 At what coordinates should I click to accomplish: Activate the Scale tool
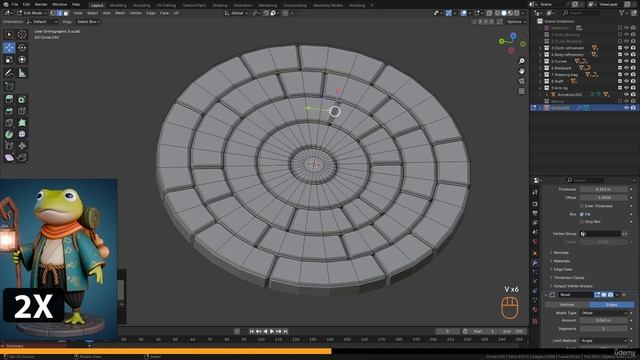(x=9, y=60)
